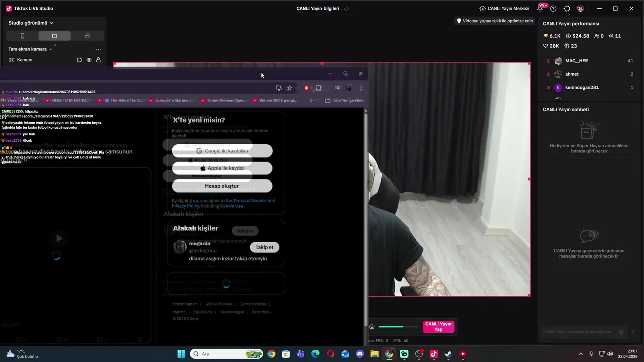Viewport: 644px width, 362px height.
Task: Open Windows Start menu
Action: [181, 354]
